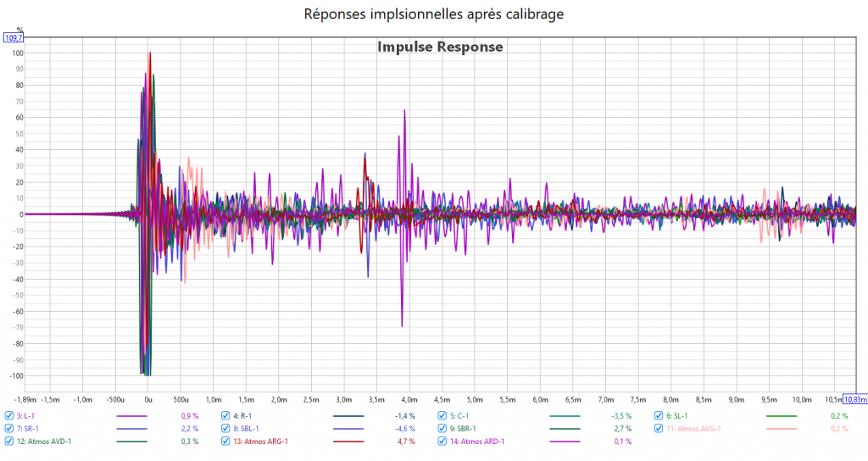Toggle the 12: Atmos AVD-1 checkbox

(9, 442)
